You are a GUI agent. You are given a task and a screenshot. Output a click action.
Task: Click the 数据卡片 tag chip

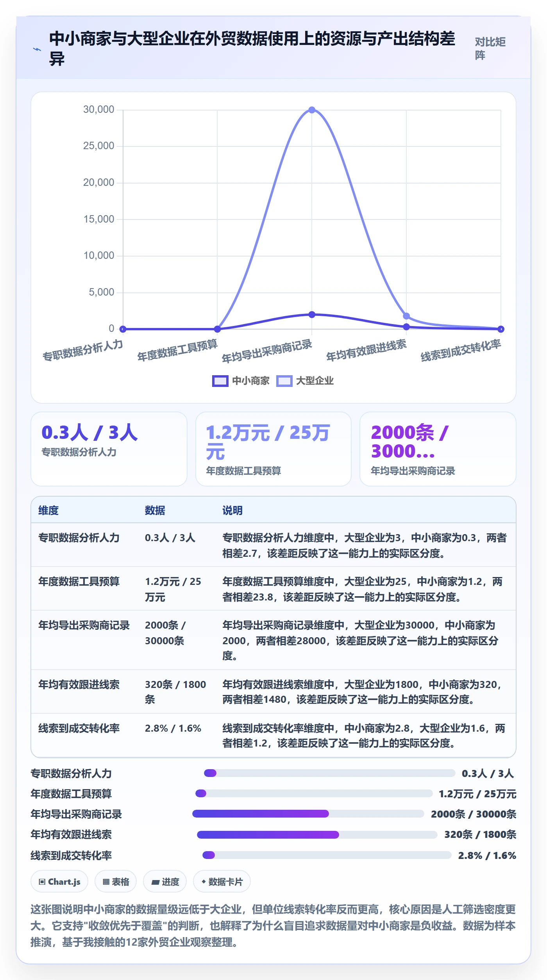pyautogui.click(x=222, y=882)
